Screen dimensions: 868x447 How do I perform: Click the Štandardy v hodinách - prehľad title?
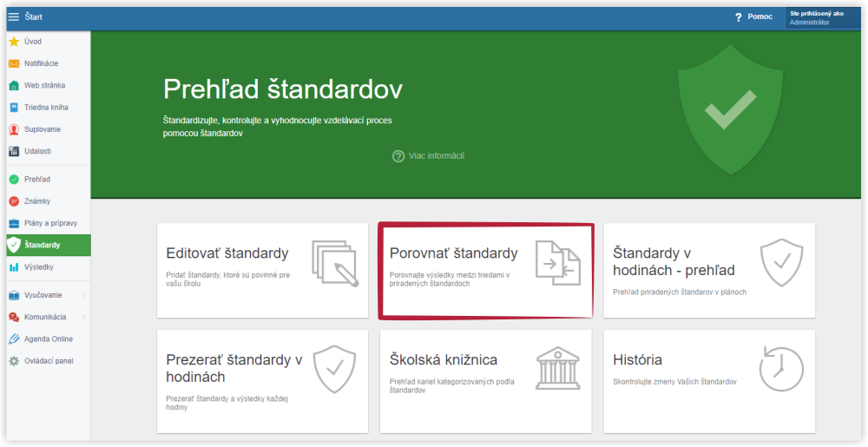coord(674,261)
